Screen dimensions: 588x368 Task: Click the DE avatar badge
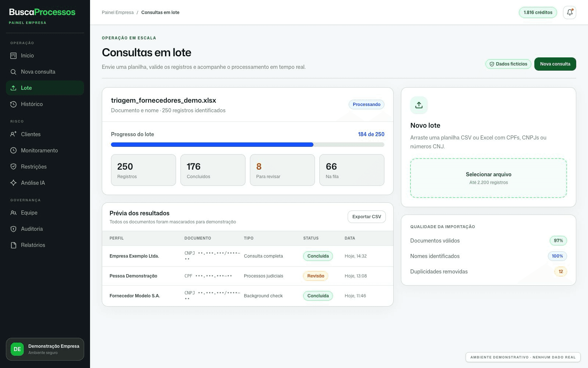[x=17, y=349]
